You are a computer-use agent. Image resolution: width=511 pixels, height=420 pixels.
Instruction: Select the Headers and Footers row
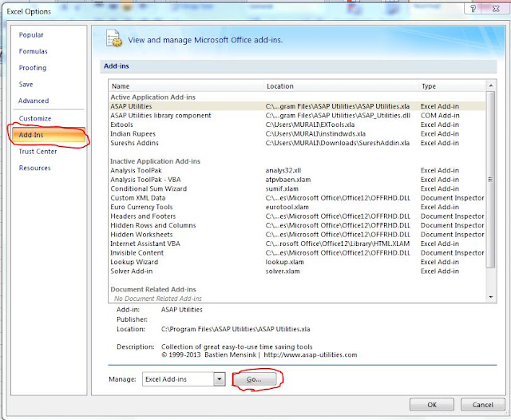point(297,216)
